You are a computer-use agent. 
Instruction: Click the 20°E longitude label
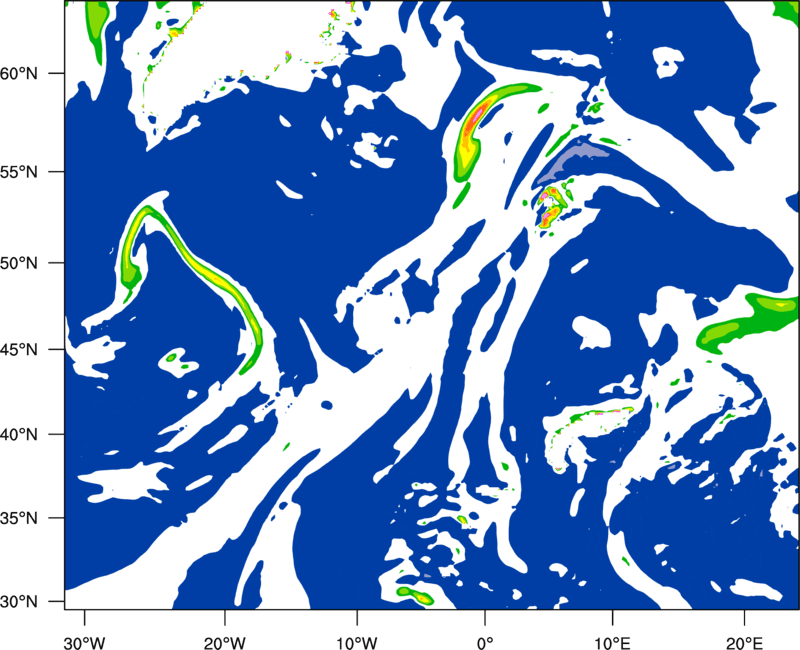pyautogui.click(x=744, y=643)
